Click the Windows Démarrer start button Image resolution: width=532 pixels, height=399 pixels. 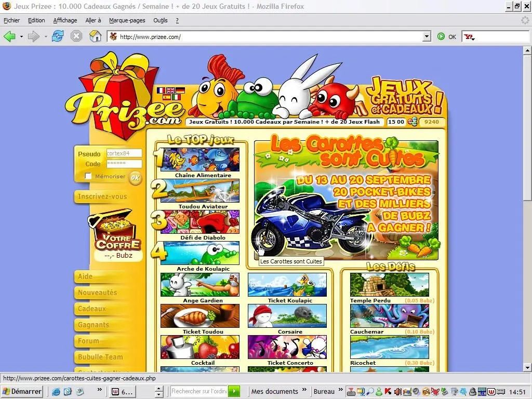pyautogui.click(x=22, y=391)
